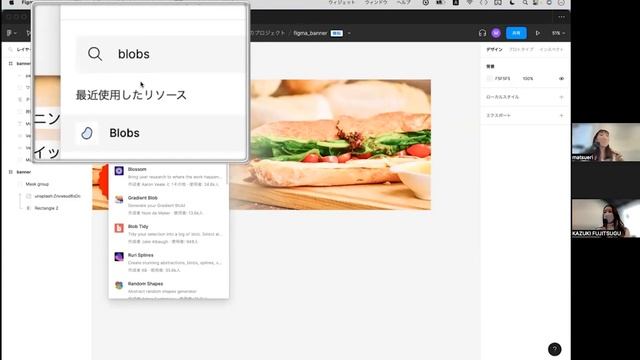The width and height of the screenshot is (640, 360).
Task: Click the matsueri participant video thumbnail
Action: click(x=606, y=142)
